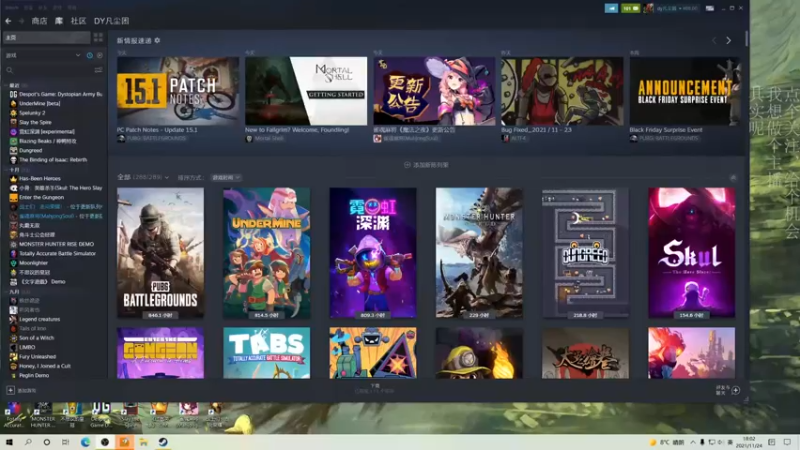
Task: Click the 添加新搁架 add shelf button
Action: click(427, 165)
